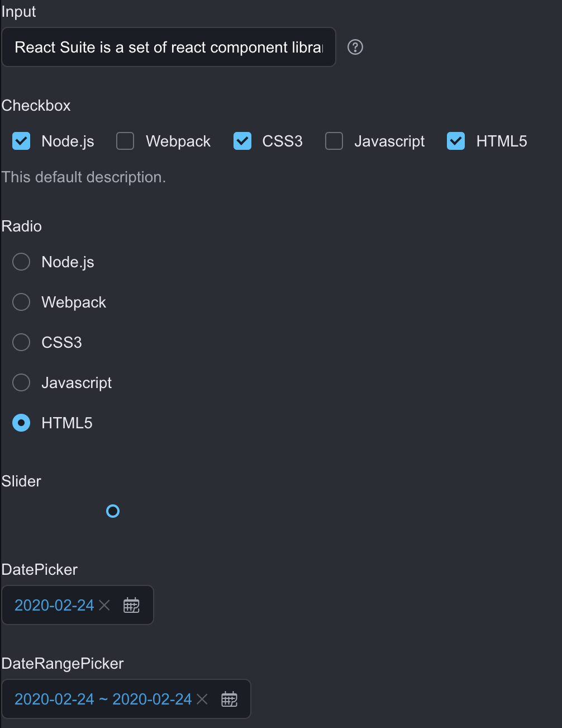Select the CSS3 radio option

pos(21,342)
